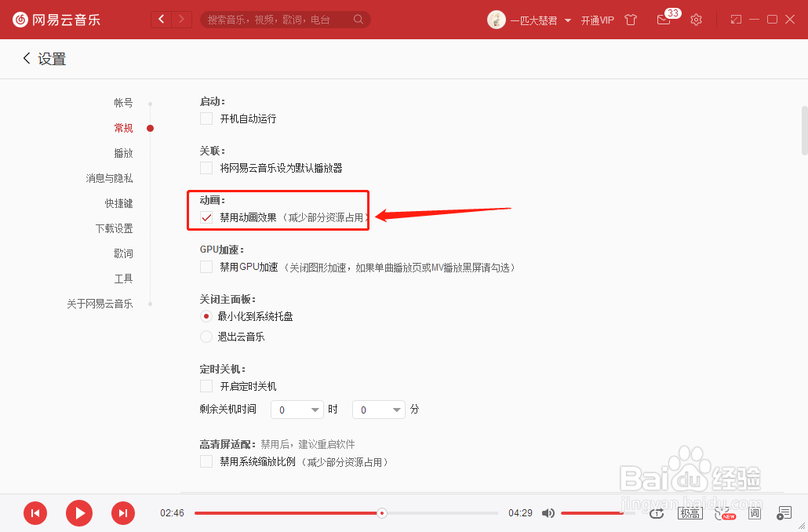Enable 禁用GPU加速 checkbox

pyautogui.click(x=206, y=267)
